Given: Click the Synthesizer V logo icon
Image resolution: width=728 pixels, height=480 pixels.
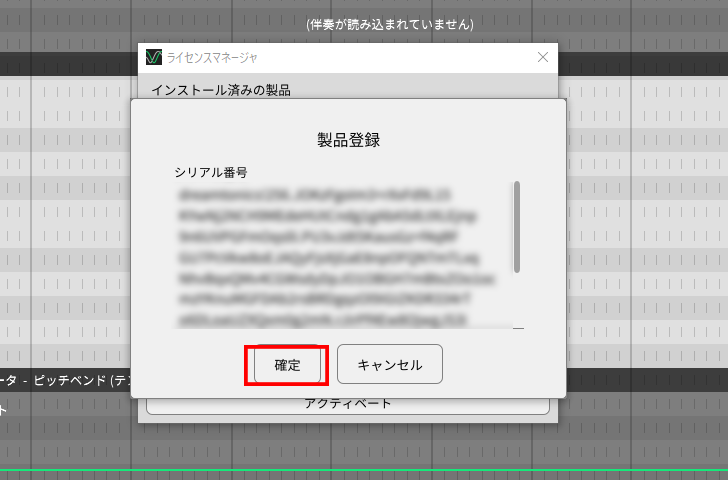Looking at the screenshot, I should [x=154, y=57].
